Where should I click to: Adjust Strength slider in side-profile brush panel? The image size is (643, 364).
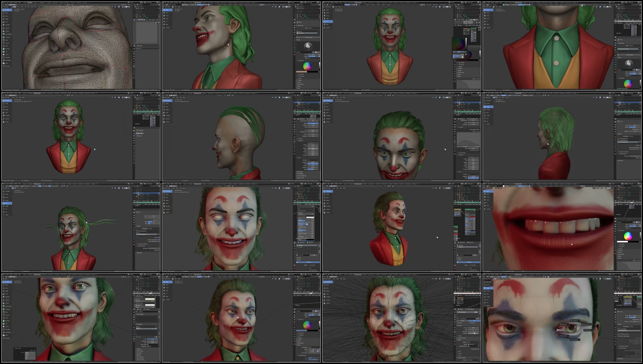pyautogui.click(x=313, y=56)
